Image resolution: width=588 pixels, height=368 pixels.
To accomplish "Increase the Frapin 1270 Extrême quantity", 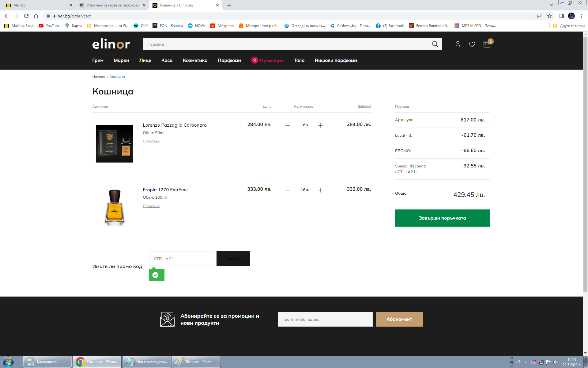I will pos(320,190).
